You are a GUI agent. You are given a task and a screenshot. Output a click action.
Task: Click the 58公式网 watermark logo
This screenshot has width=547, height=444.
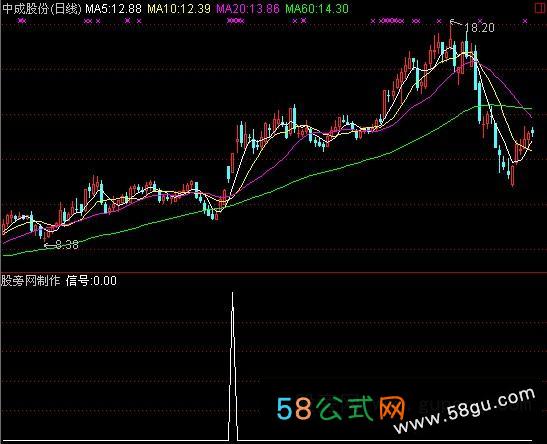coord(340,409)
